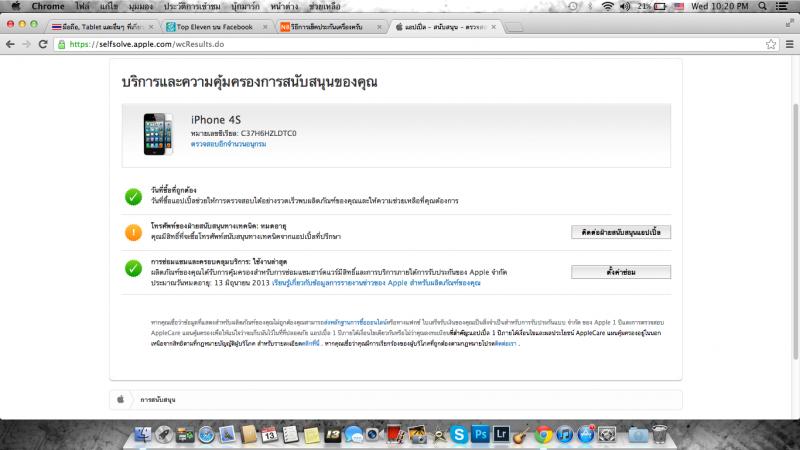Click the Wi-Fi status icon
This screenshot has height=450, width=800.
607,6
